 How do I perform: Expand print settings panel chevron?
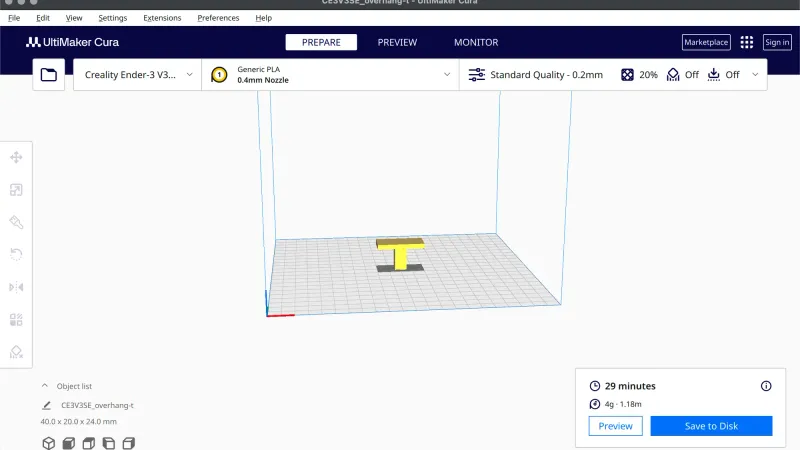pos(755,74)
